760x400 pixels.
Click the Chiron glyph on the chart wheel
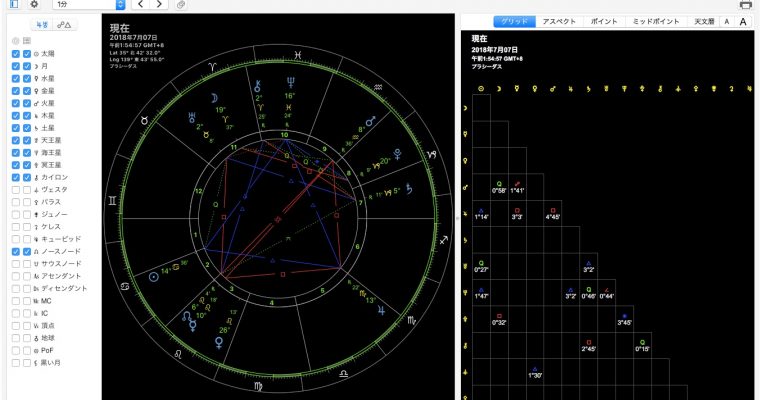258,86
